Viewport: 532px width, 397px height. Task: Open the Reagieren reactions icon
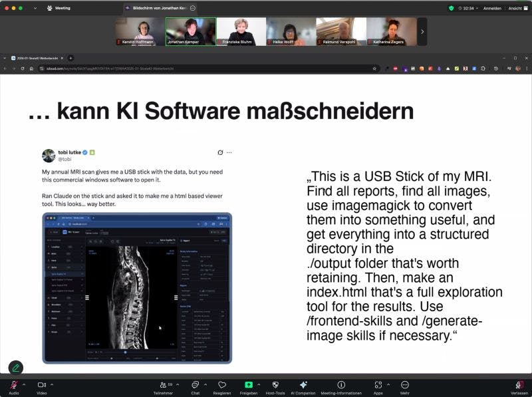click(x=222, y=385)
